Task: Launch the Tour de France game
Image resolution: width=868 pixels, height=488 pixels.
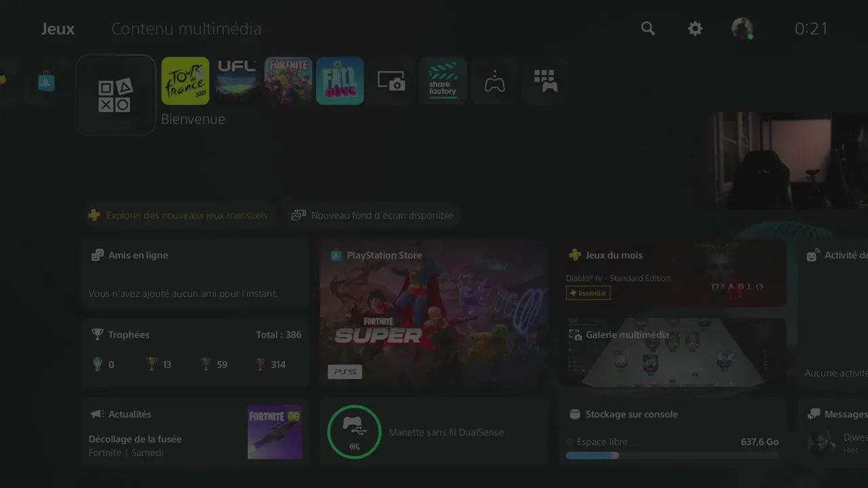Action: [185, 81]
